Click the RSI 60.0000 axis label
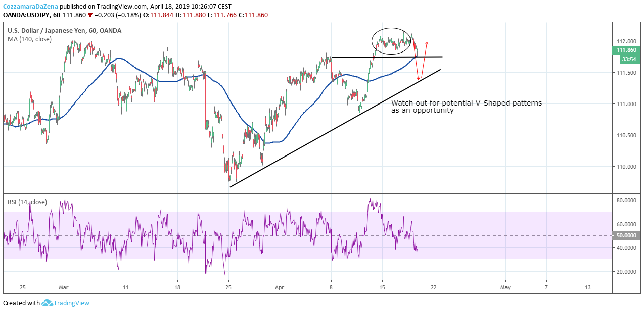644x312 pixels. click(x=625, y=224)
